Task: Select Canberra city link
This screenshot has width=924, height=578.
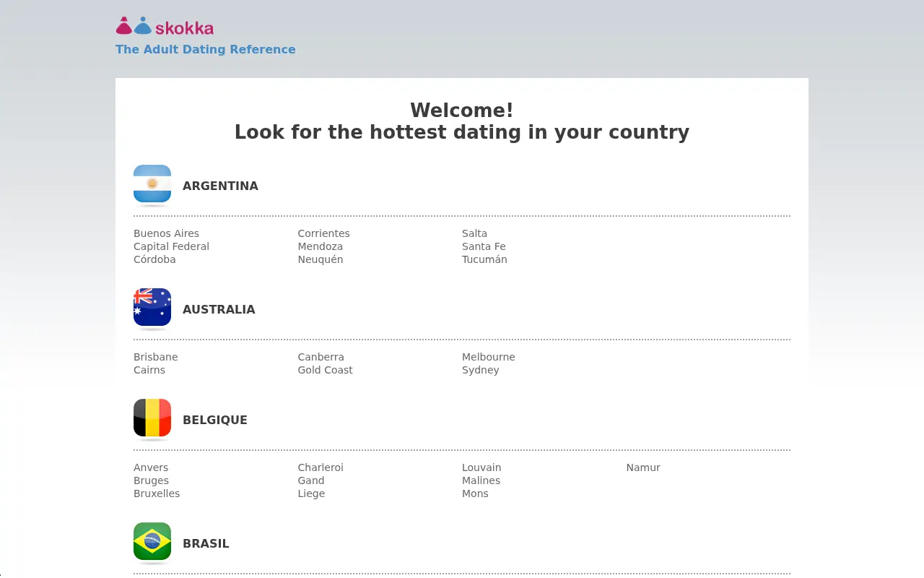Action: pyautogui.click(x=321, y=357)
